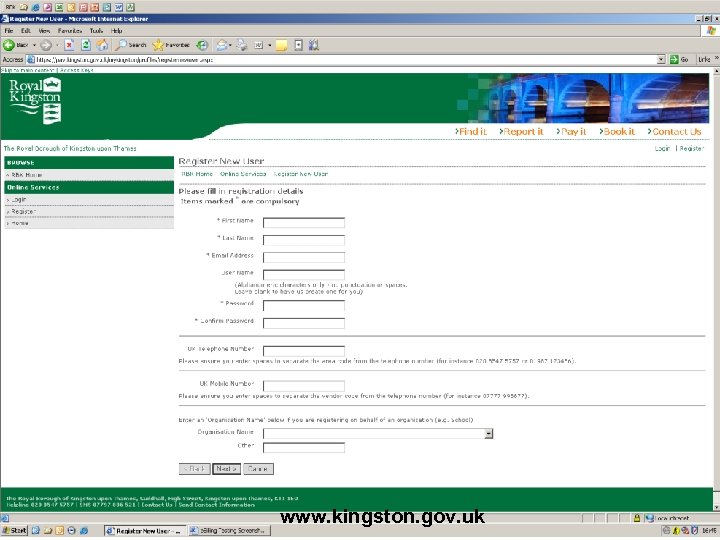Click the Excel icon in Office shortcut bar
The width and height of the screenshot is (720, 540).
click(59, 7)
